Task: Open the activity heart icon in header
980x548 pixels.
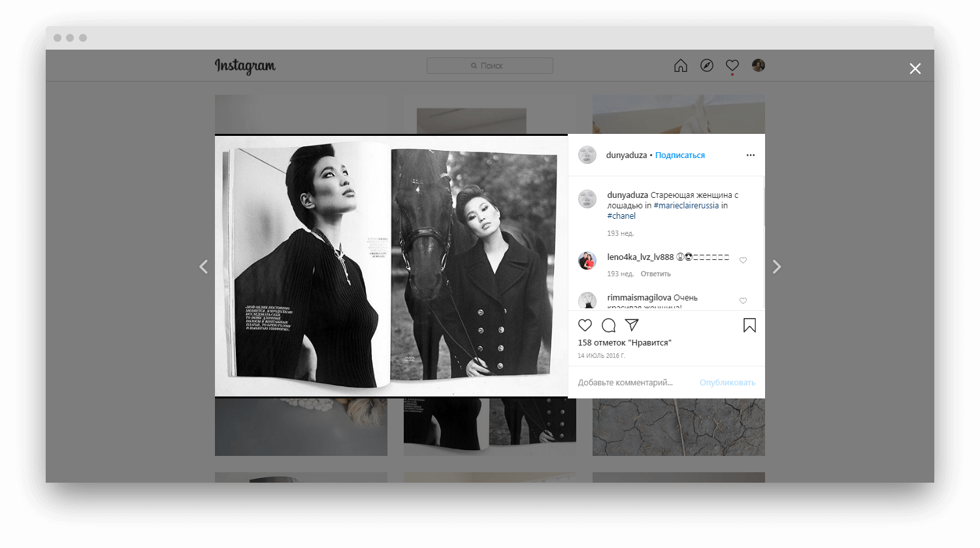Action: coord(732,65)
